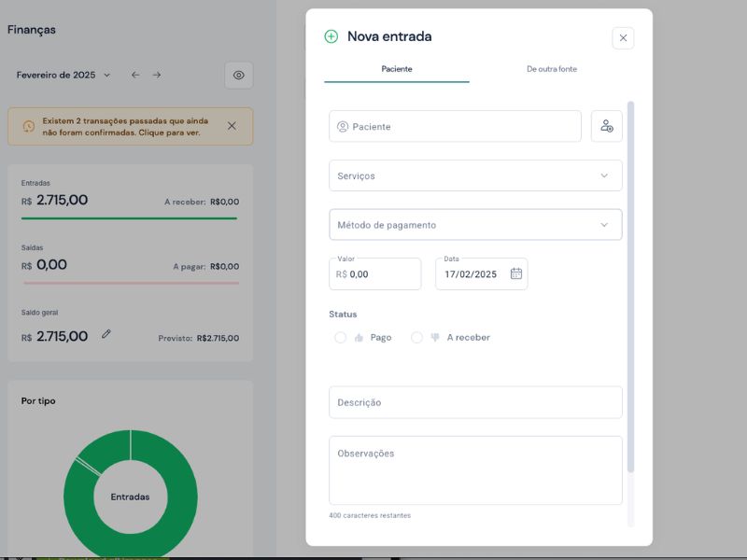
Task: Click the pencil icon to edit Saldo geral
Action: click(106, 333)
